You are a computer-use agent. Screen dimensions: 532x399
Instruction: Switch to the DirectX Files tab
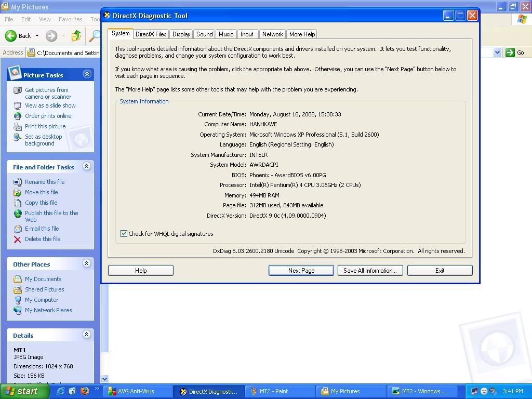point(151,34)
